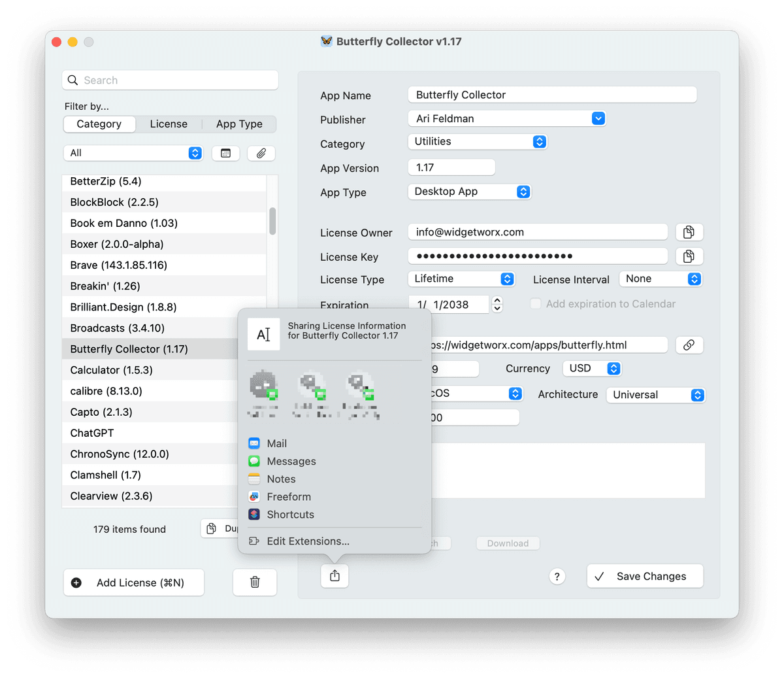Click the trash icon to delete license
Screen dimensions: 784x678
tap(255, 582)
